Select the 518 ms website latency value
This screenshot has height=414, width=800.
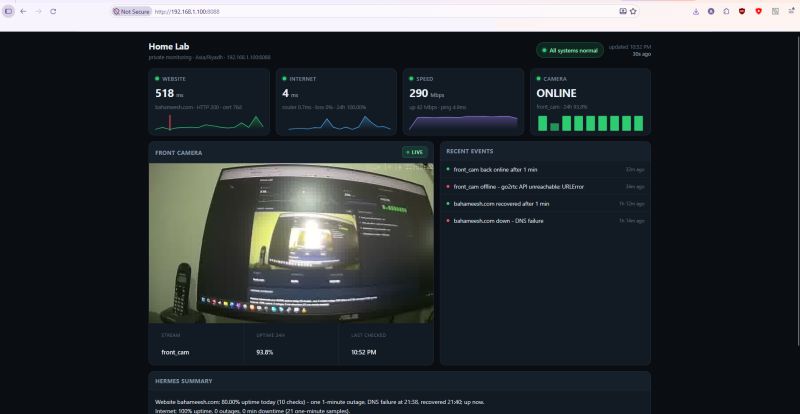tap(169, 93)
